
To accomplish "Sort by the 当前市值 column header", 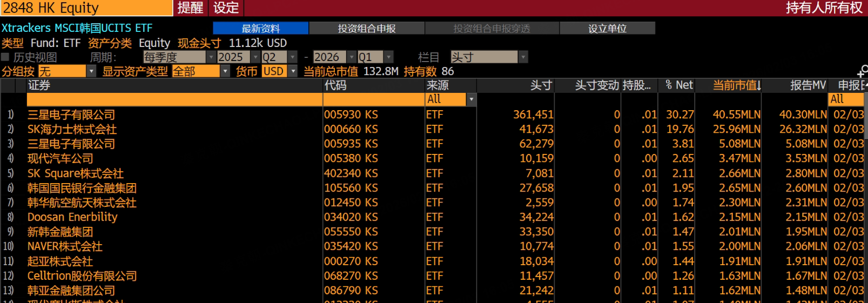I will pyautogui.click(x=737, y=85).
